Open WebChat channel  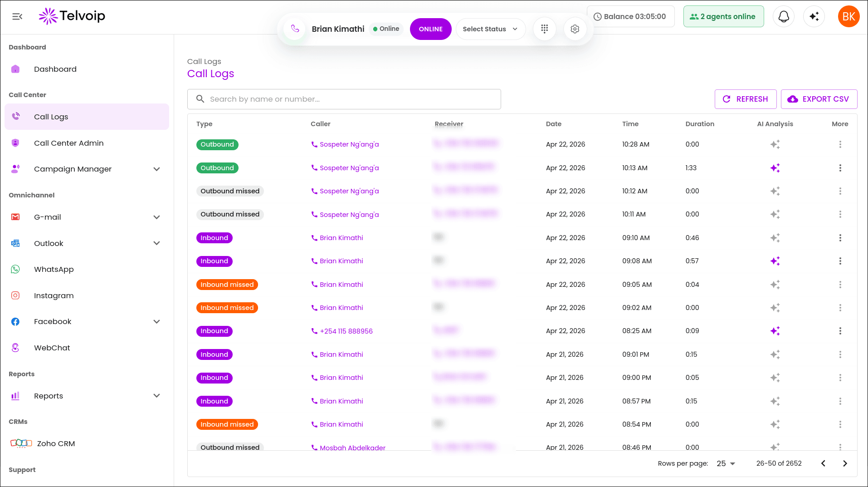click(x=87, y=348)
